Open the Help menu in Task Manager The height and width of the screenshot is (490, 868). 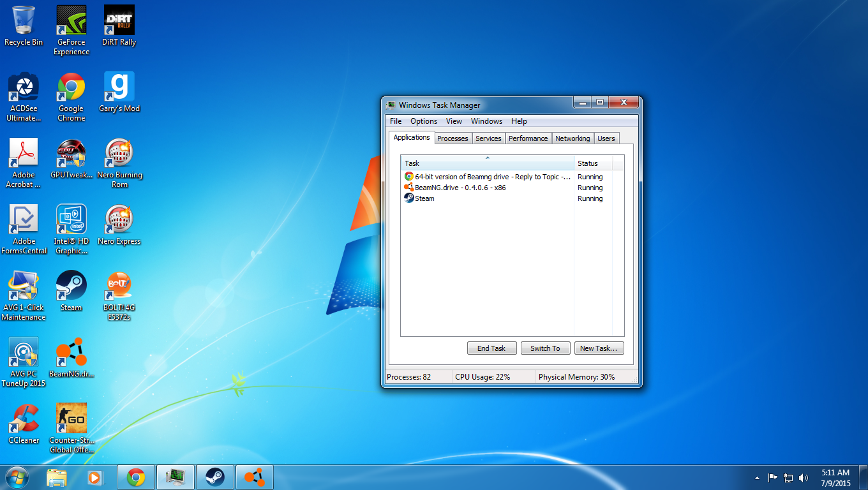click(x=519, y=121)
